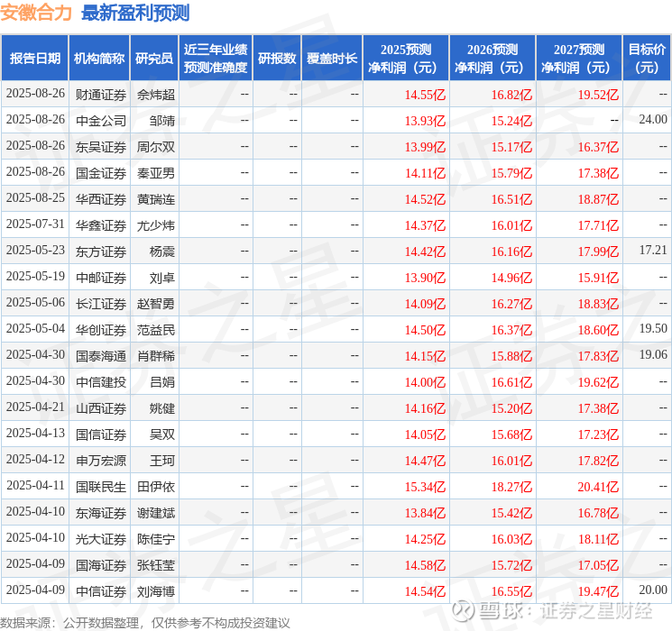Click analyst name 尤少炜
The image size is (672, 631).
point(156,225)
